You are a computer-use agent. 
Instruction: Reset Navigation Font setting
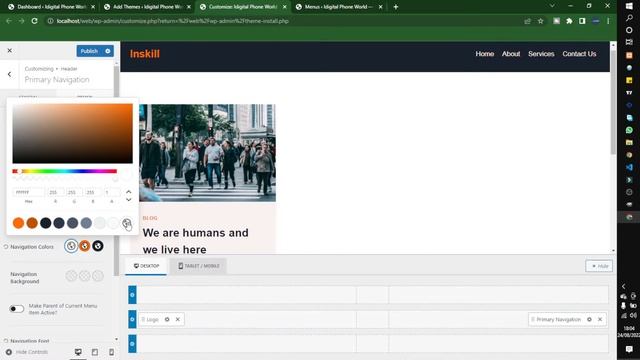(x=6, y=341)
